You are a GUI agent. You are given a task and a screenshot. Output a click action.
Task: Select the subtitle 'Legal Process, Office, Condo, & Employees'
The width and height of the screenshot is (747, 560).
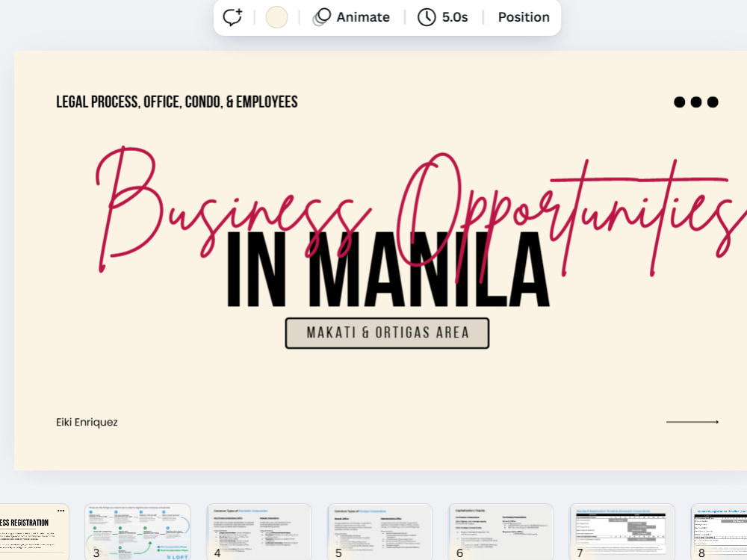pyautogui.click(x=177, y=102)
